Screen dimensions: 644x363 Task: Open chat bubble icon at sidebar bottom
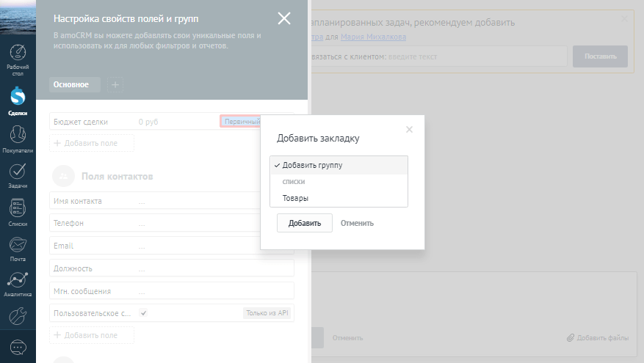(18, 347)
